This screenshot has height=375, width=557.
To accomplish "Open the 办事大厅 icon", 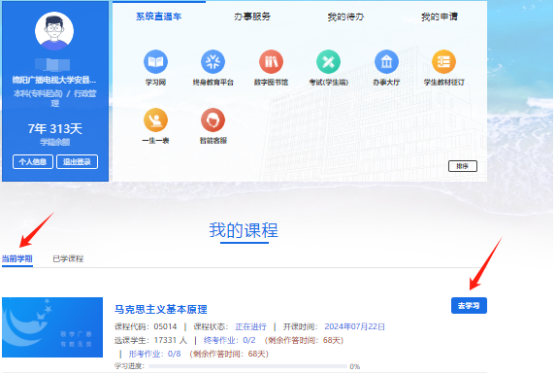I will (x=386, y=62).
